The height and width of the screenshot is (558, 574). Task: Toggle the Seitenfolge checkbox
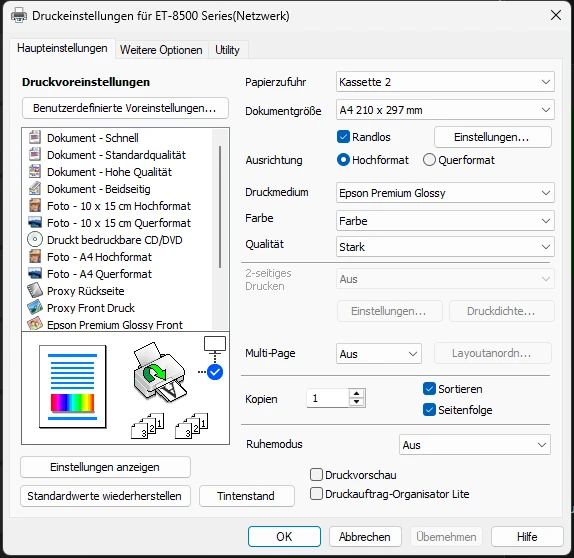tap(429, 410)
